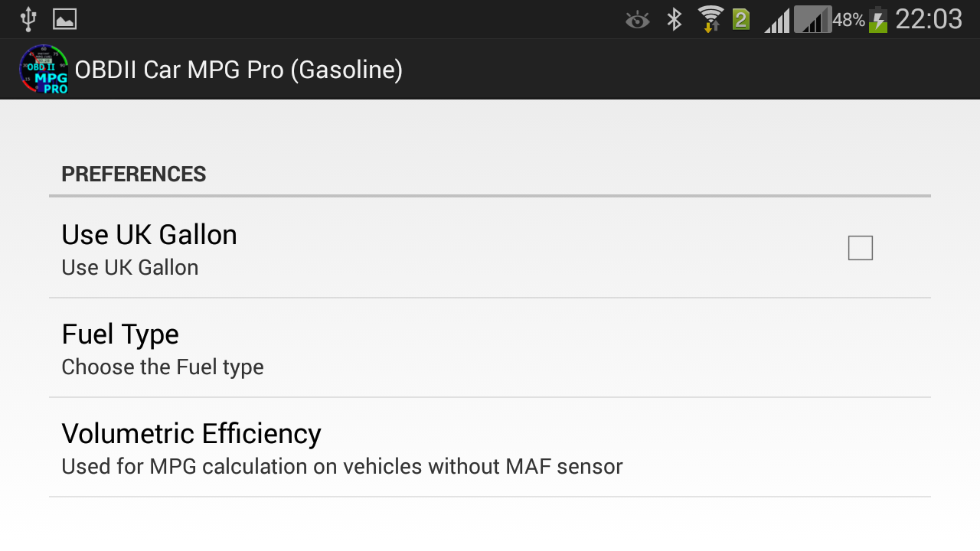Tap the OBDII MPG Pro app icon
This screenshot has height=551, width=980.
tap(44, 70)
